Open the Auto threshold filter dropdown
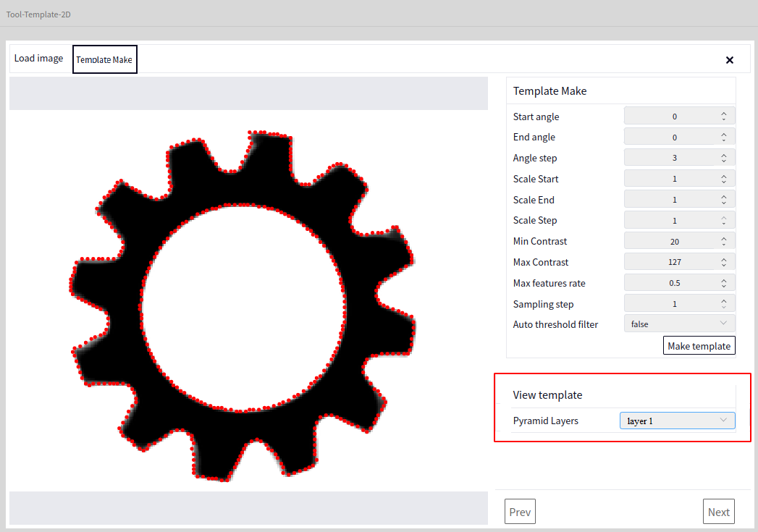The height and width of the screenshot is (532, 758). pos(680,324)
